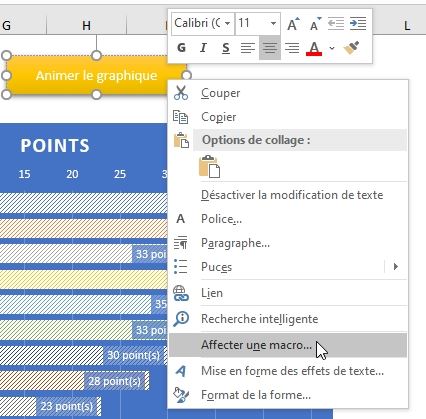Click the scissors Couper icon
This screenshot has width=426, height=419.
point(181,93)
